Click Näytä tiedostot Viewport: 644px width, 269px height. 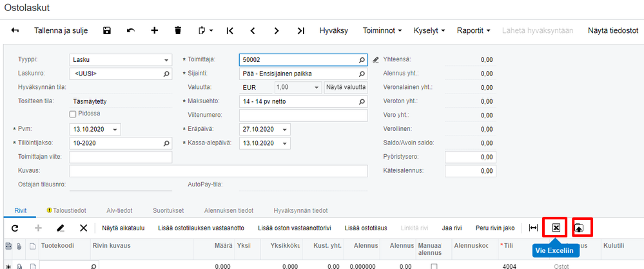click(x=613, y=30)
